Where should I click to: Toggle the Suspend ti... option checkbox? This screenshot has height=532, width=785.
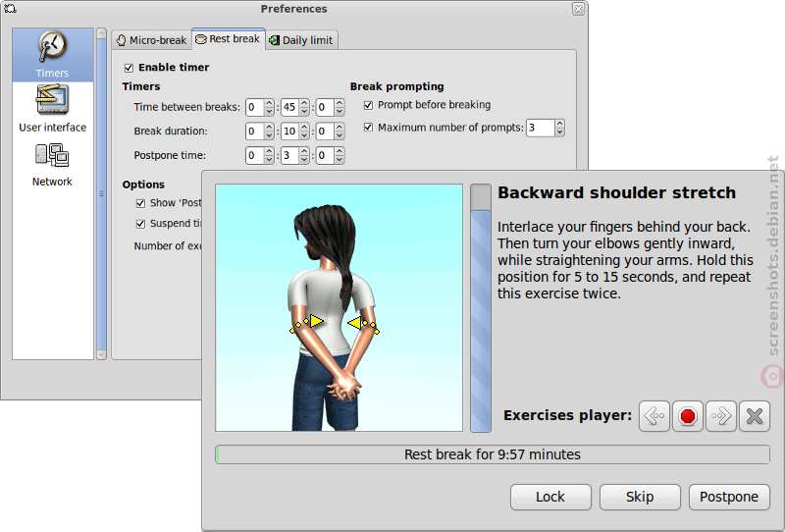point(140,224)
